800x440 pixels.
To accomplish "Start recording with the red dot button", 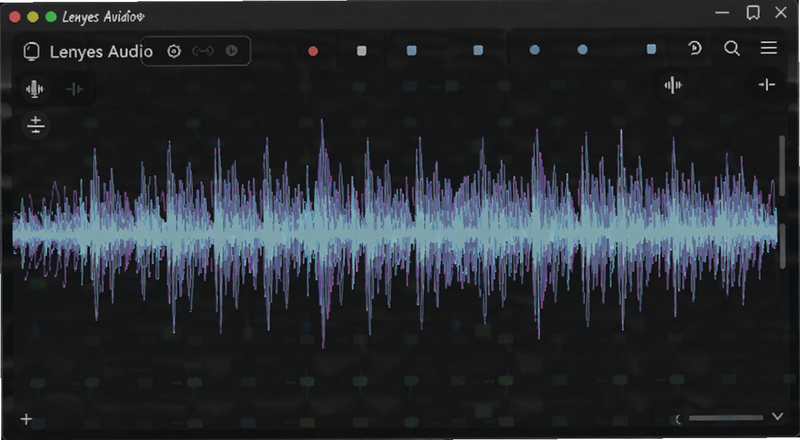I will pyautogui.click(x=313, y=51).
